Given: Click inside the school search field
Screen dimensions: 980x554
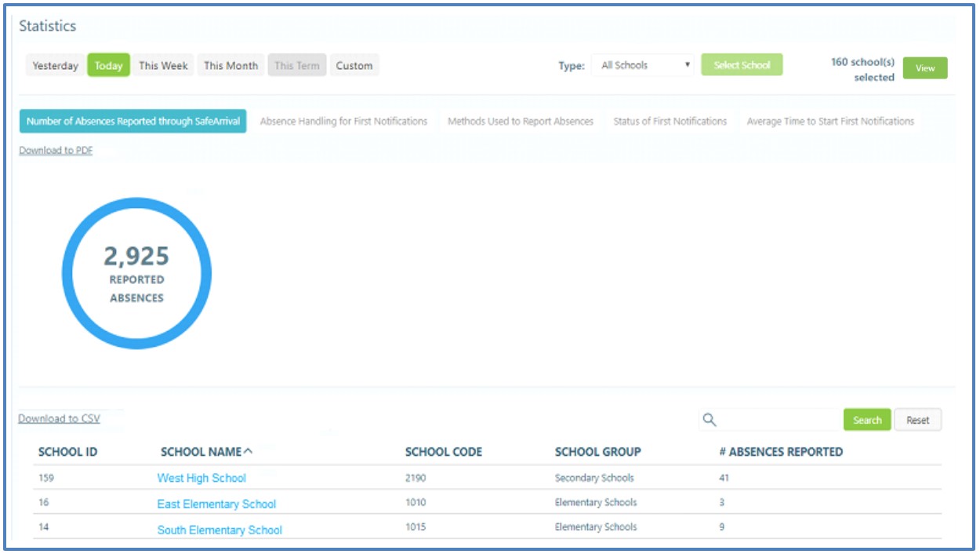Looking at the screenshot, I should 776,420.
